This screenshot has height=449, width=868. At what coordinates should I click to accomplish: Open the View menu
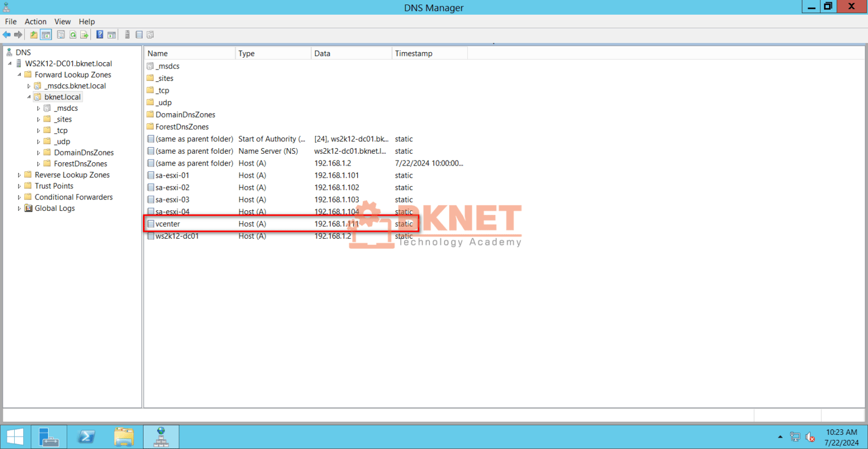click(62, 21)
